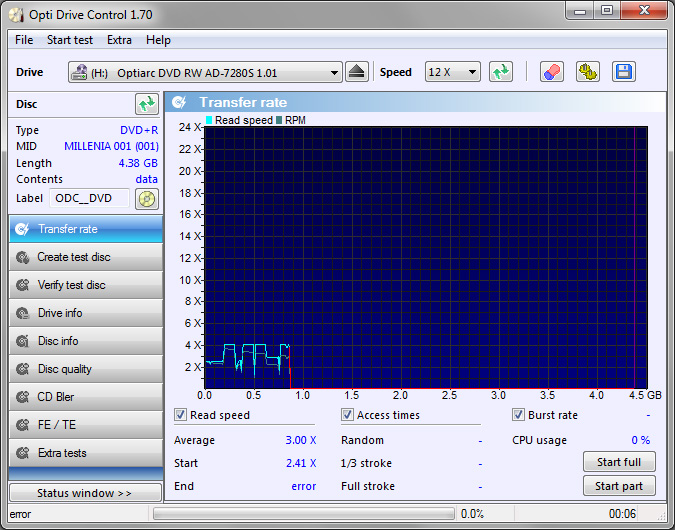Viewport: 675px width, 530px height.
Task: Open the Drive selection dropdown
Action: tap(205, 73)
